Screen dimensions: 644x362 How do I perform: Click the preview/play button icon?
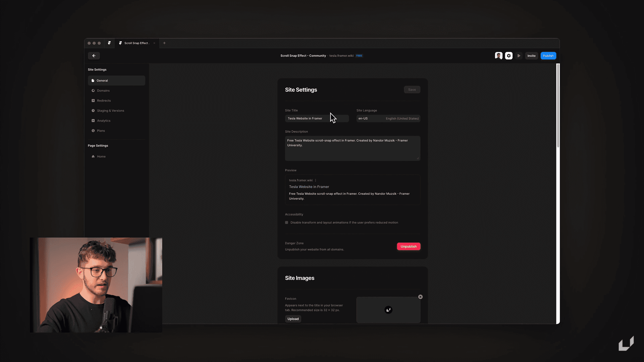pyautogui.click(x=518, y=56)
